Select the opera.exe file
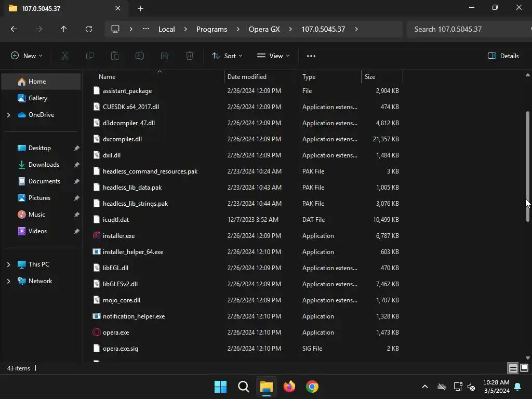This screenshot has width=532, height=399. (x=246, y=332)
